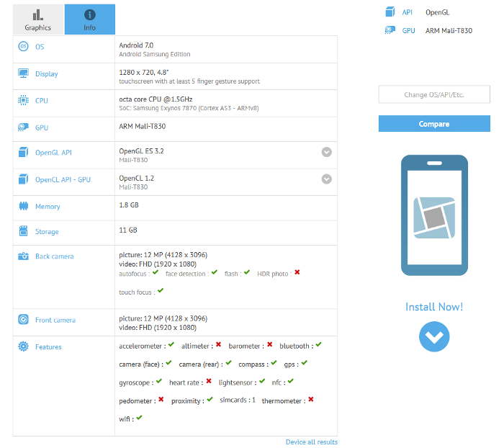Click the HDR photo red cross
Screen dimensions: 504x448
point(297,273)
